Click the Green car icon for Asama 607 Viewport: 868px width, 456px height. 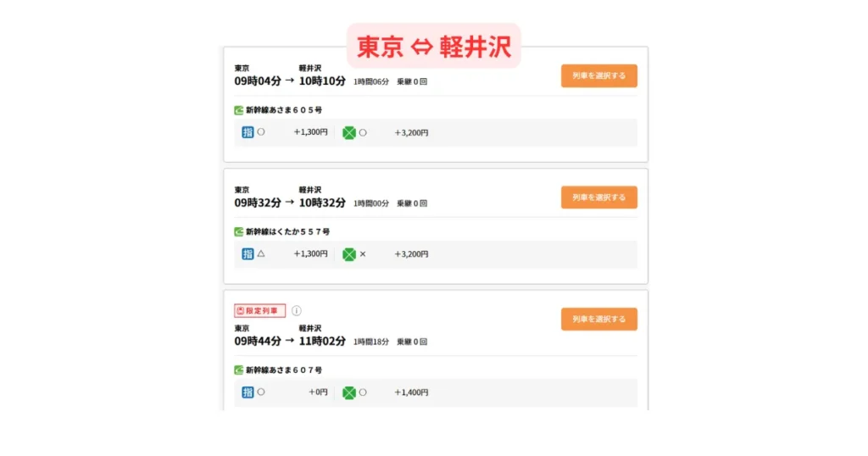click(x=348, y=392)
